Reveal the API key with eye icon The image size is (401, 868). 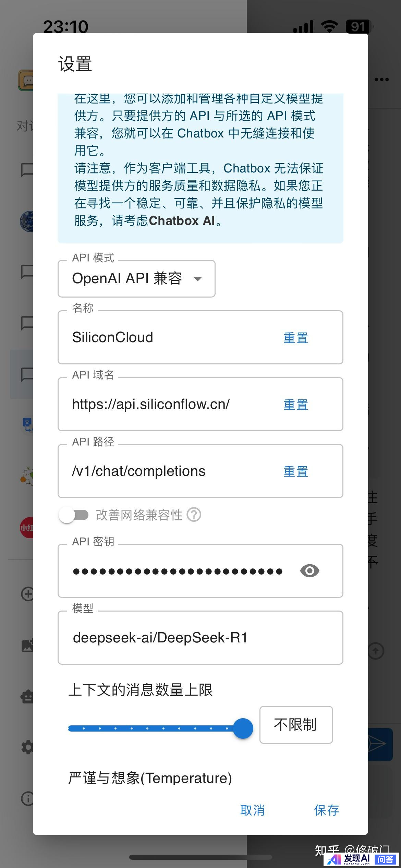[x=309, y=571]
